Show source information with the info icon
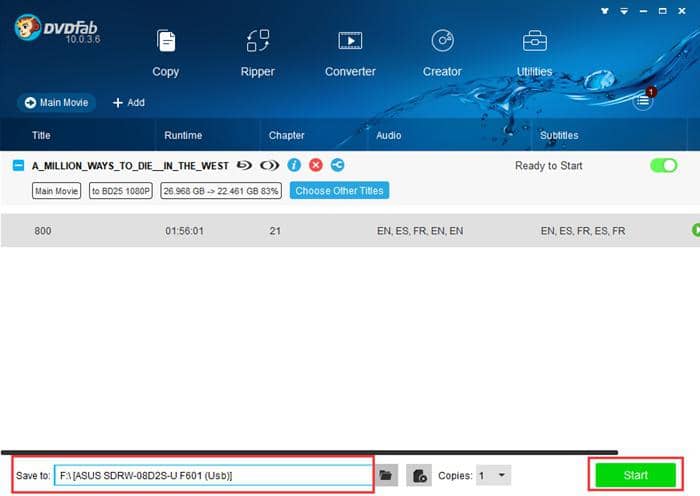The image size is (700, 496). [294, 165]
